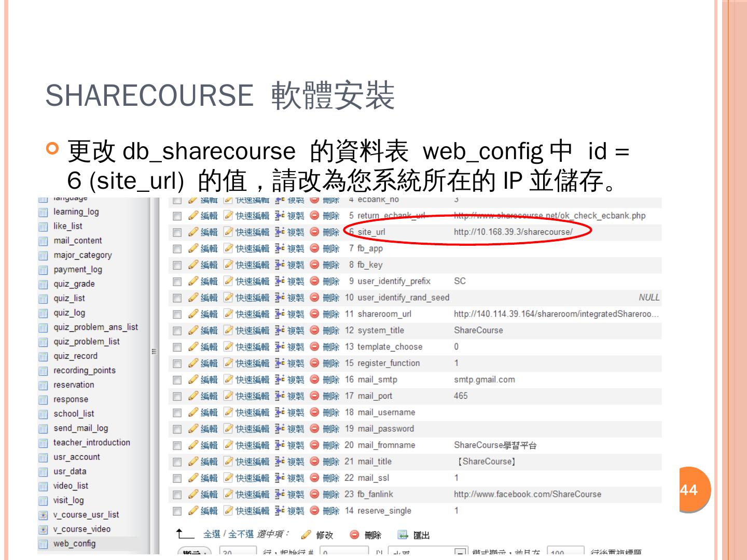This screenshot has width=747, height=560.
Task: Click the delete icon in mail_title row
Action: coord(314,461)
